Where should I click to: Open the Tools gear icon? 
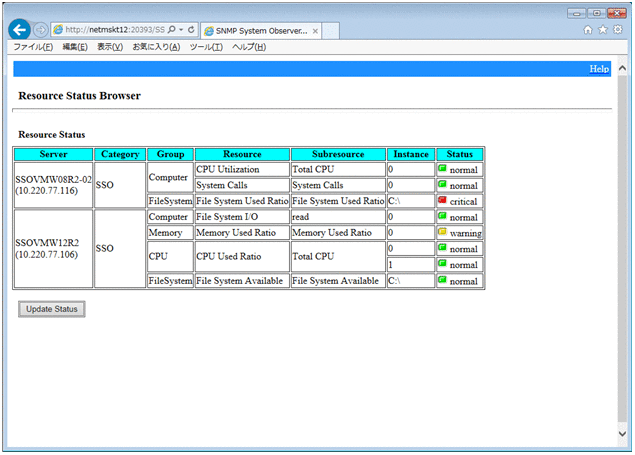click(618, 30)
